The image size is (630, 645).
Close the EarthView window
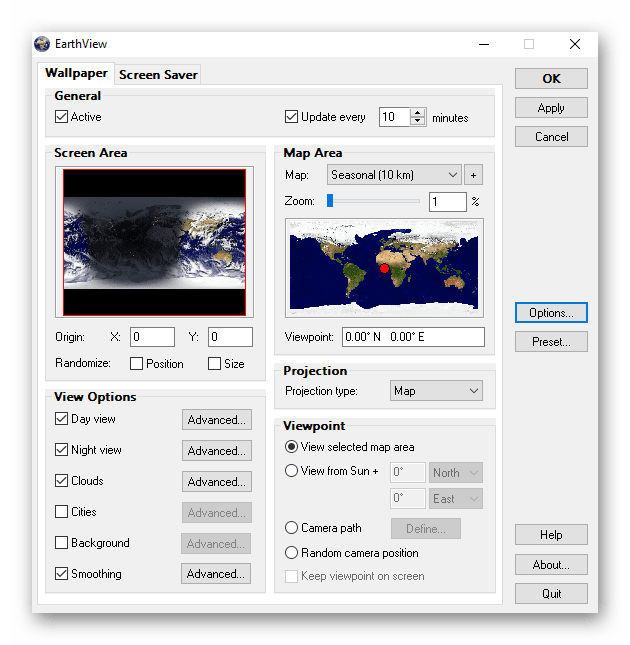click(x=574, y=44)
